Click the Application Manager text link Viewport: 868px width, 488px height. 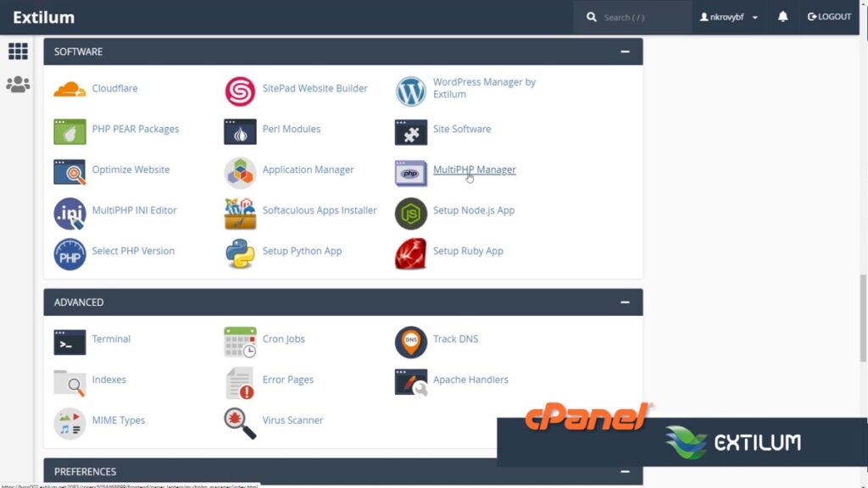click(308, 169)
